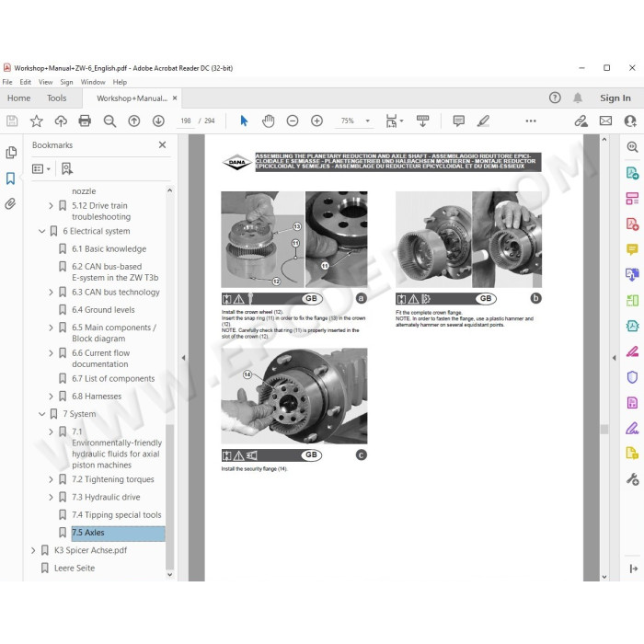The image size is (644, 644).
Task: Expand the 5.12 Drive train troubleshooting bookmark
Action: (51, 205)
